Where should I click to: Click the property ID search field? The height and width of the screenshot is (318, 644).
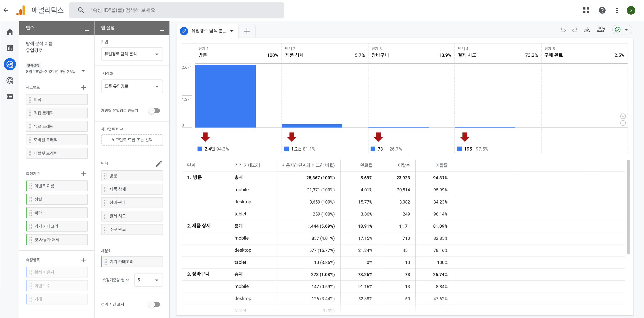pos(176,10)
